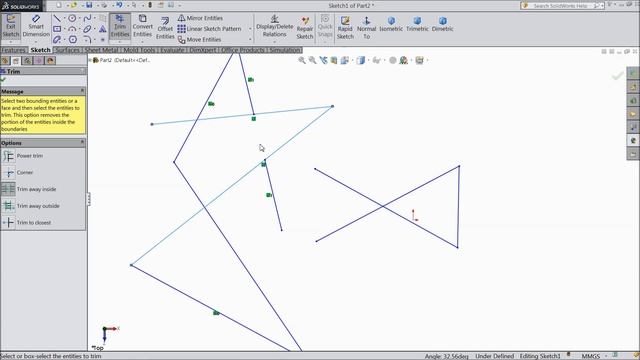Switch to the Isometric view
The height and width of the screenshot is (360, 640).
(391, 24)
